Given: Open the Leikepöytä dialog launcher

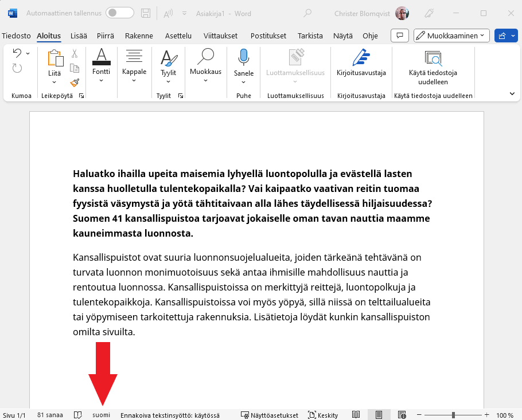Looking at the screenshot, I should click(81, 96).
